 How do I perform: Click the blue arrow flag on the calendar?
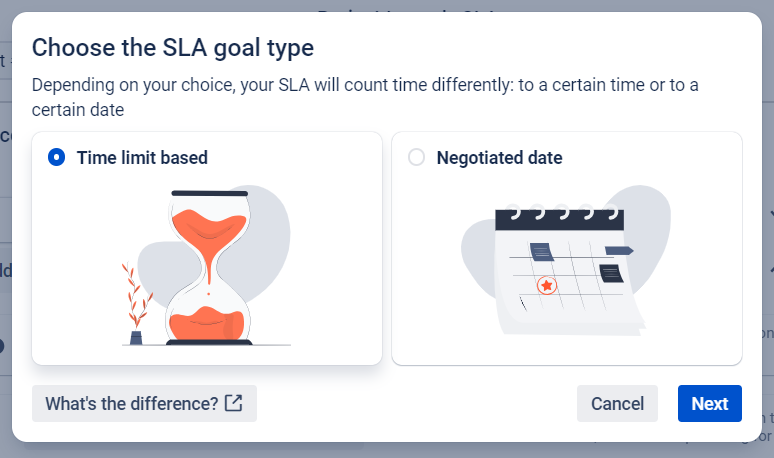(618, 250)
